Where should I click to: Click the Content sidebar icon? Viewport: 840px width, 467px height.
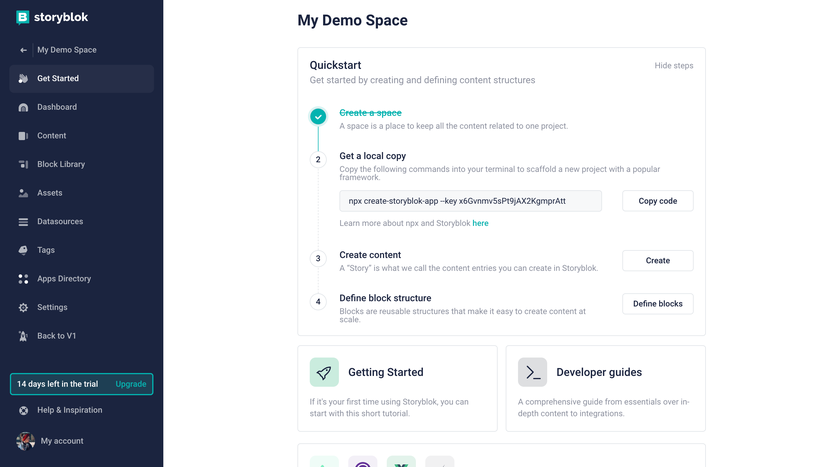point(23,136)
